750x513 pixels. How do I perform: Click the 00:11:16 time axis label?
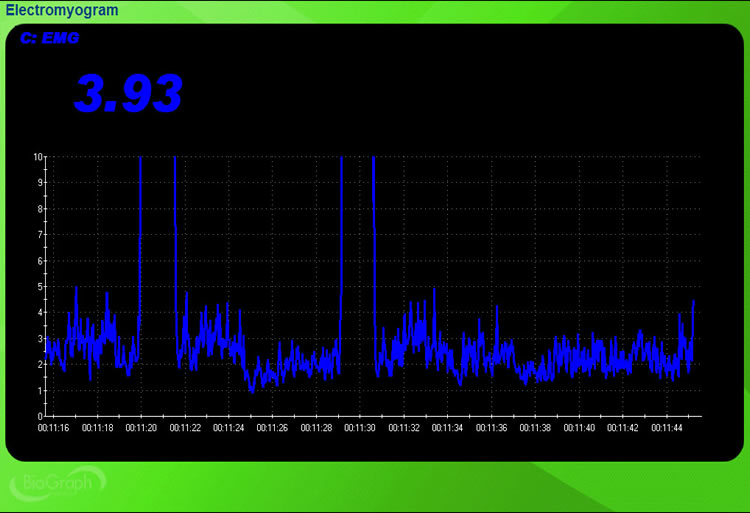pos(53,428)
